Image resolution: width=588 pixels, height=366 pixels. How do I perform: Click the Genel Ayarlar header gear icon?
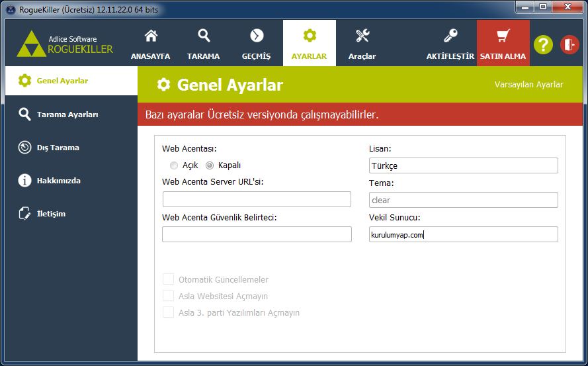pos(163,85)
